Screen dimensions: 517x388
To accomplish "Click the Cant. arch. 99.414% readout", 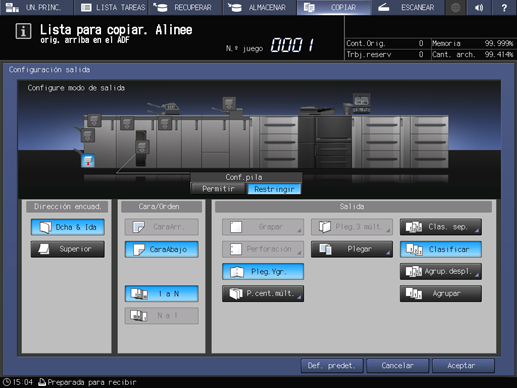I will click(473, 55).
